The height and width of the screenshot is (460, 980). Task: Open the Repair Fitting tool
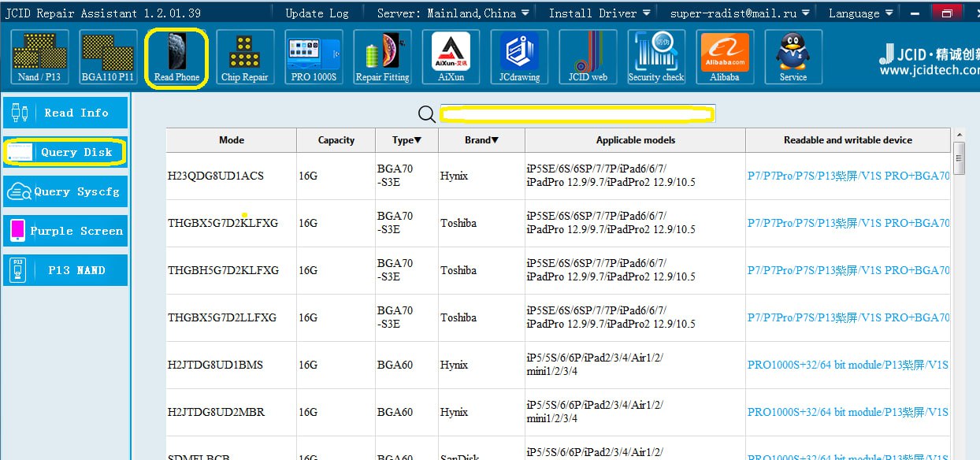382,57
